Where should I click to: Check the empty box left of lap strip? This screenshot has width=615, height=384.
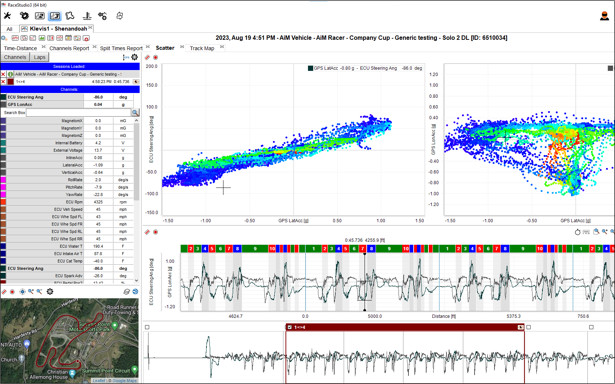[147, 327]
